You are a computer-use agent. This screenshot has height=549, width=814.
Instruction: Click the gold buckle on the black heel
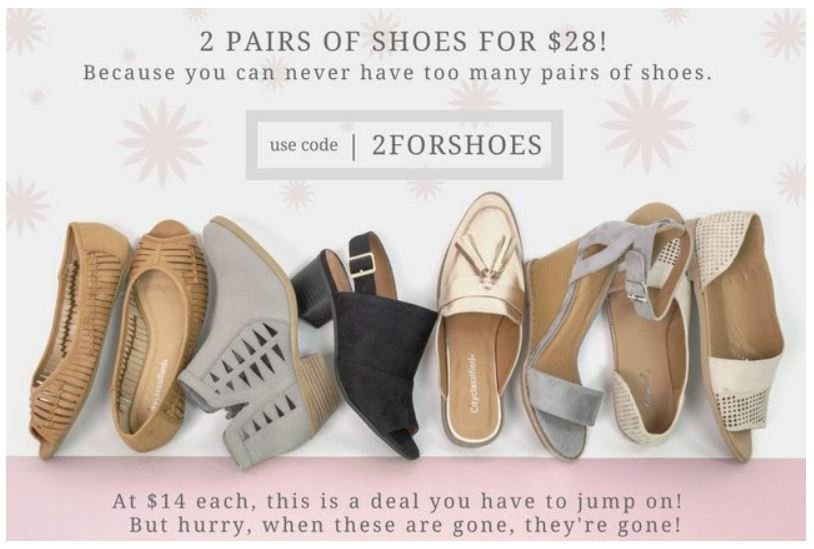pos(362,266)
